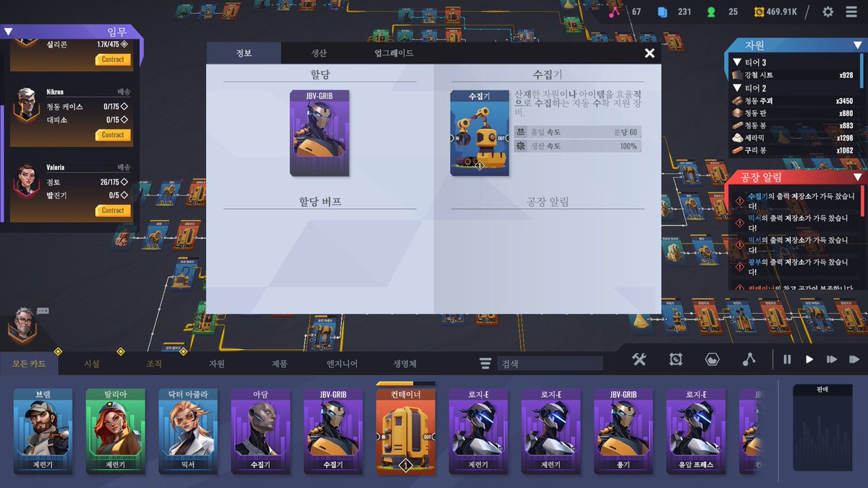Switch to the 생산 tab
Viewport: 868px width, 488px height.
(318, 53)
